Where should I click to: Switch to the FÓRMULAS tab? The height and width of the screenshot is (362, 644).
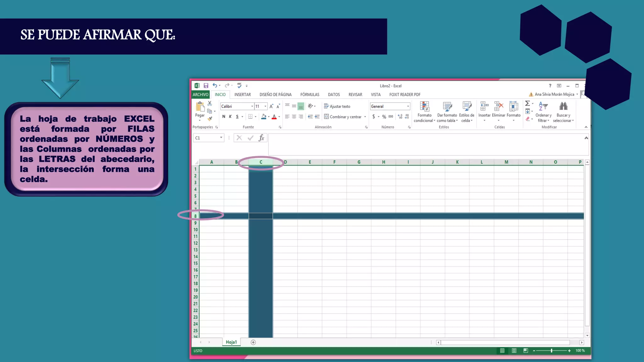pos(310,95)
